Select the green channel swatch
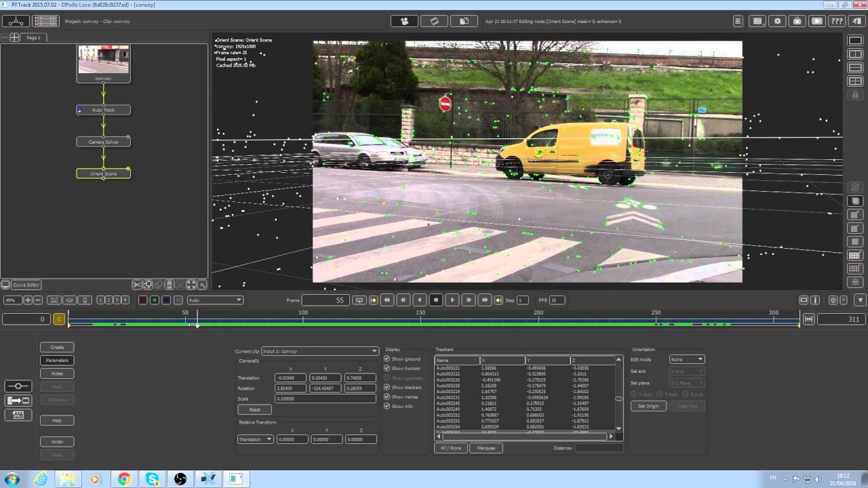Viewport: 868px width, 488px height. pos(155,300)
